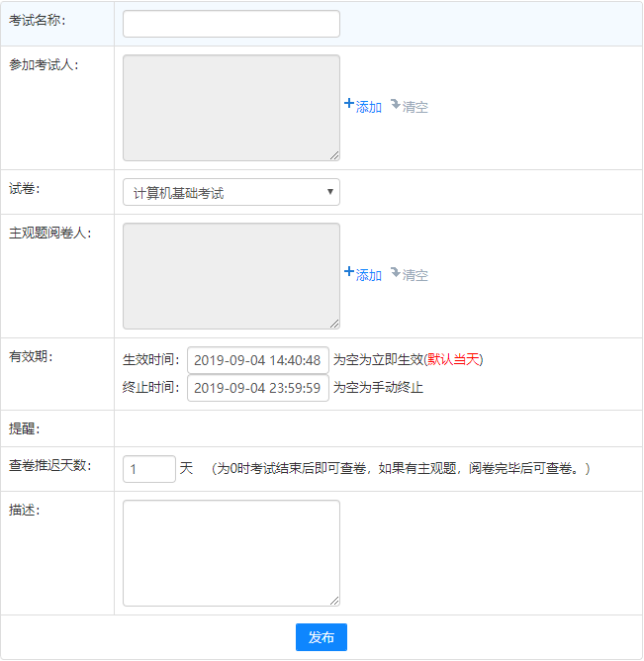The image size is (644, 661).
Task: Click the resize grip of the 主观题阅卷人 textarea
Action: point(334,324)
